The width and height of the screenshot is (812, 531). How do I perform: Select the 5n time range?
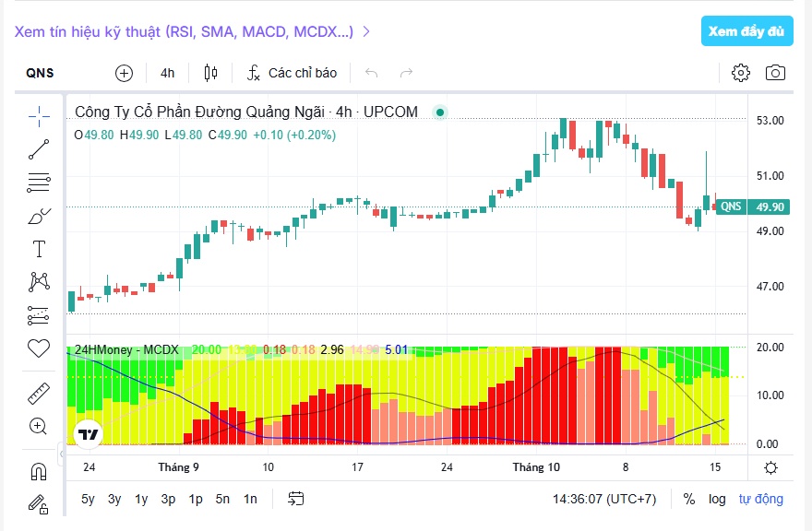222,499
